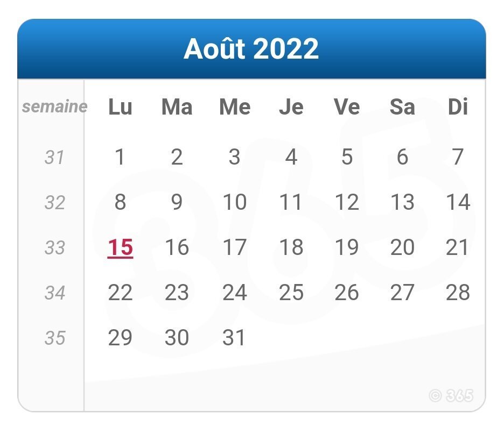
Task: Choose Saturday the 27th
Action: (402, 293)
